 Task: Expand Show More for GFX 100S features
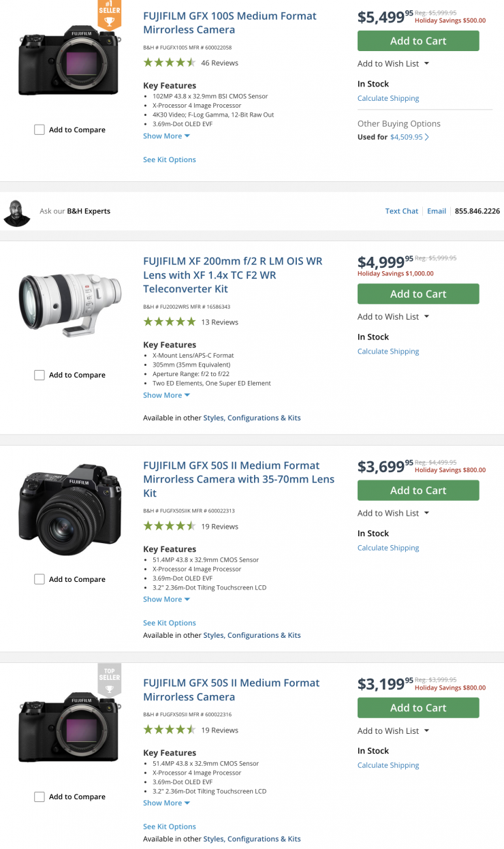(x=166, y=136)
